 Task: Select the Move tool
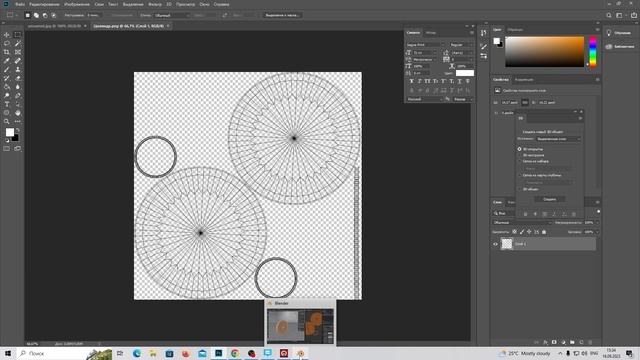(7, 35)
